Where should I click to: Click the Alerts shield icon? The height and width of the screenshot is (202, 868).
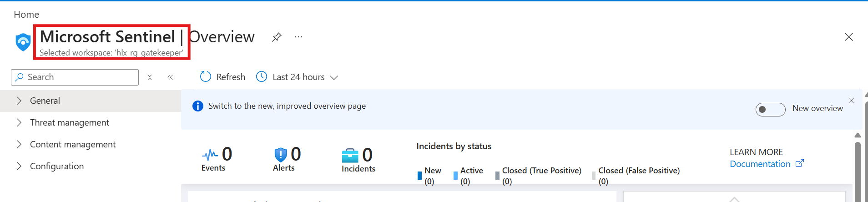281,155
